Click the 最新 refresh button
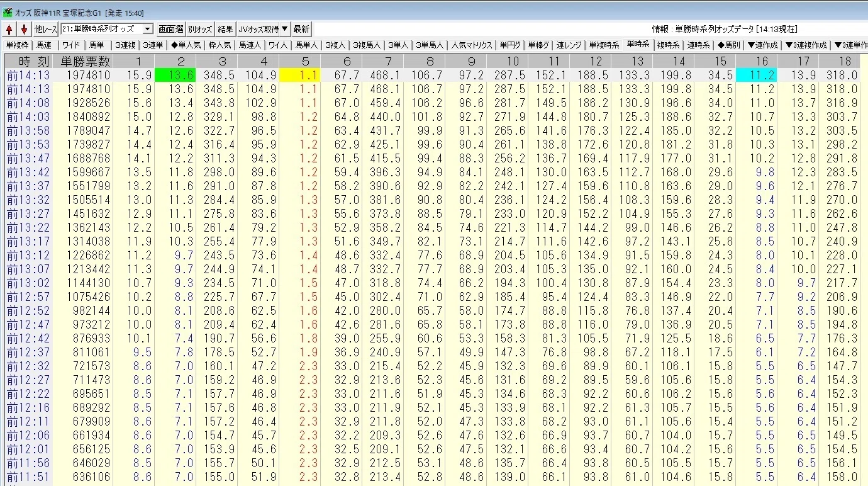The image size is (868, 486). click(302, 29)
